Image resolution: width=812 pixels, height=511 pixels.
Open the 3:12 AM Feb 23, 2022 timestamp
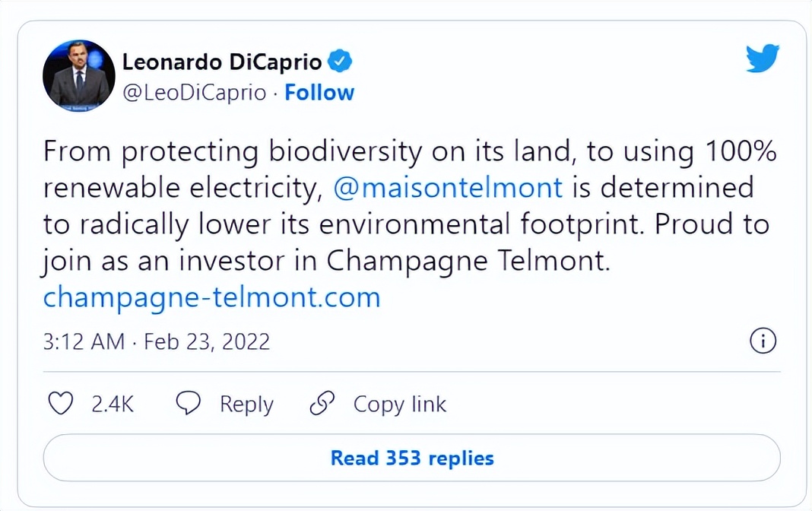pos(157,341)
